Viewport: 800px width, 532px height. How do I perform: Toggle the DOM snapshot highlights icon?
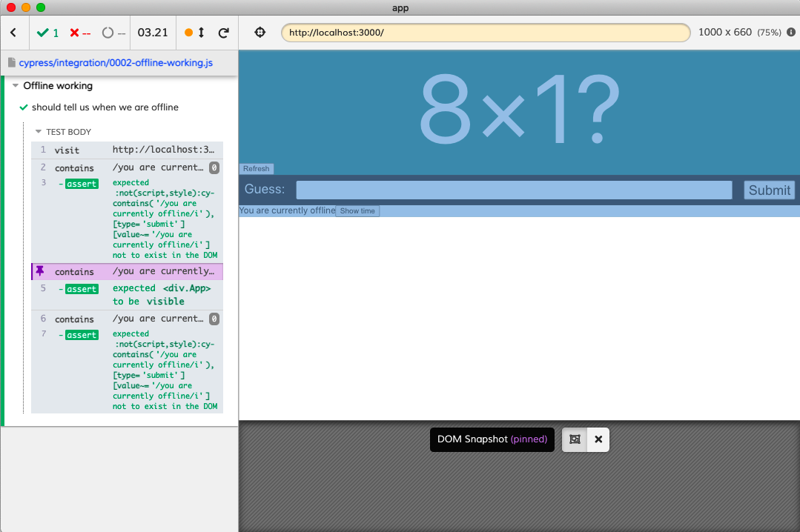tap(575, 439)
